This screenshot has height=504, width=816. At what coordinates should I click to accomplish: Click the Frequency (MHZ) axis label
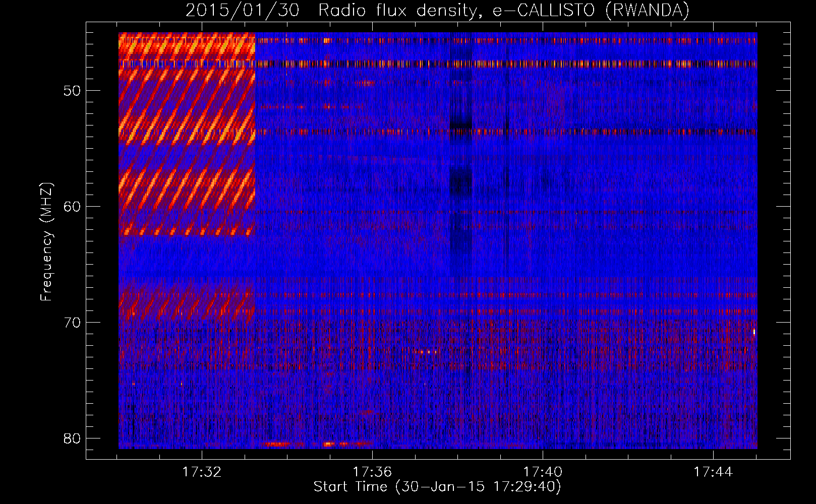coord(46,242)
